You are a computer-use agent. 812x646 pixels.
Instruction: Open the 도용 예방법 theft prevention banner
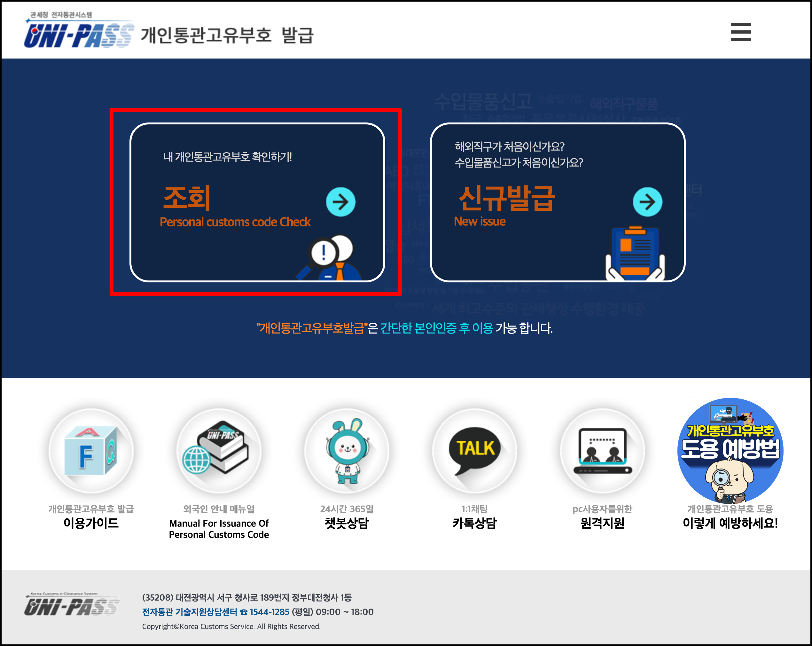[x=730, y=451]
